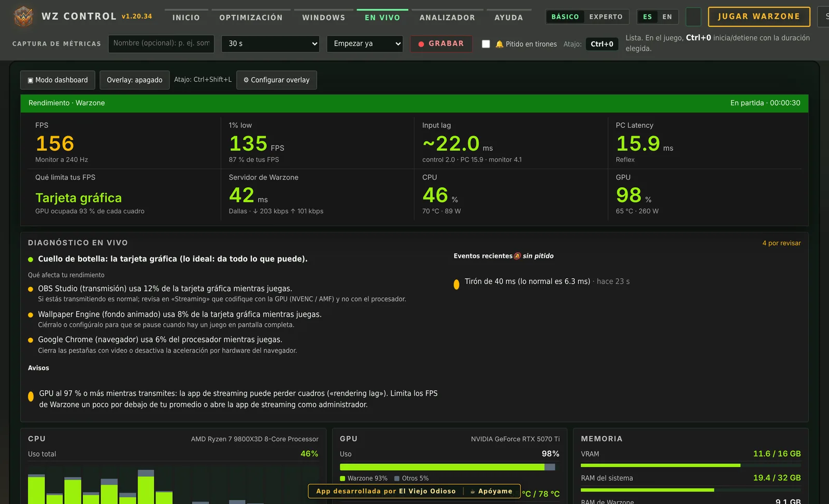
Task: Click the JUGAR WARZONE button
Action: (759, 17)
